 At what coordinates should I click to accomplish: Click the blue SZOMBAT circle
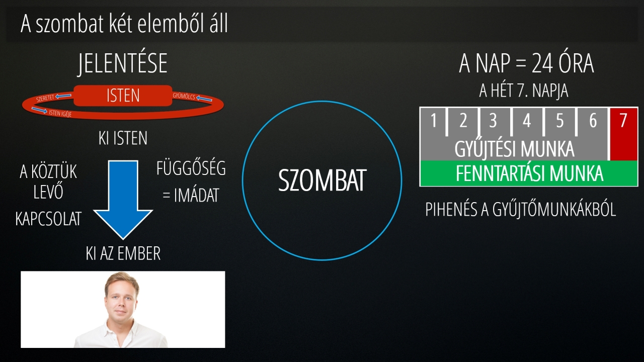[322, 180]
